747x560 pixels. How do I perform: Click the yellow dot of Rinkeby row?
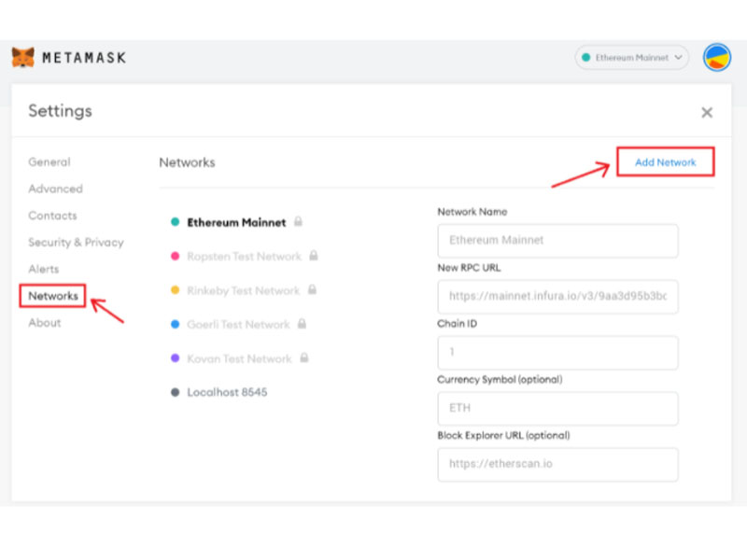pyautogui.click(x=175, y=290)
